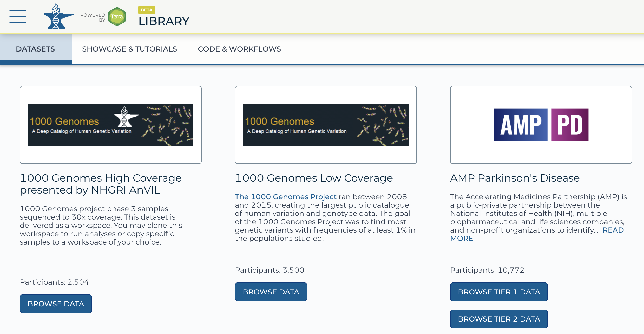This screenshot has width=644, height=334.
Task: Click the 1000 Genomes High Coverage title
Action: tap(101, 184)
